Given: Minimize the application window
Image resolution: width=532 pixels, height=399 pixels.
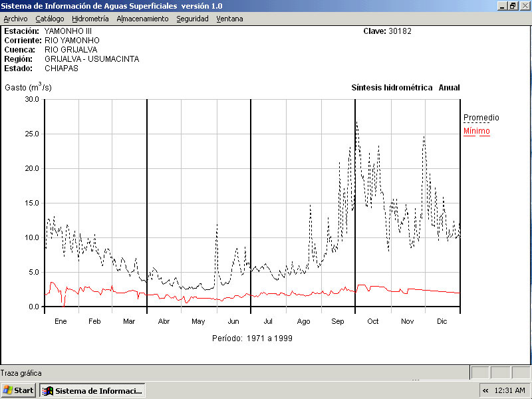Looking at the screenshot, I should pyautogui.click(x=502, y=5).
